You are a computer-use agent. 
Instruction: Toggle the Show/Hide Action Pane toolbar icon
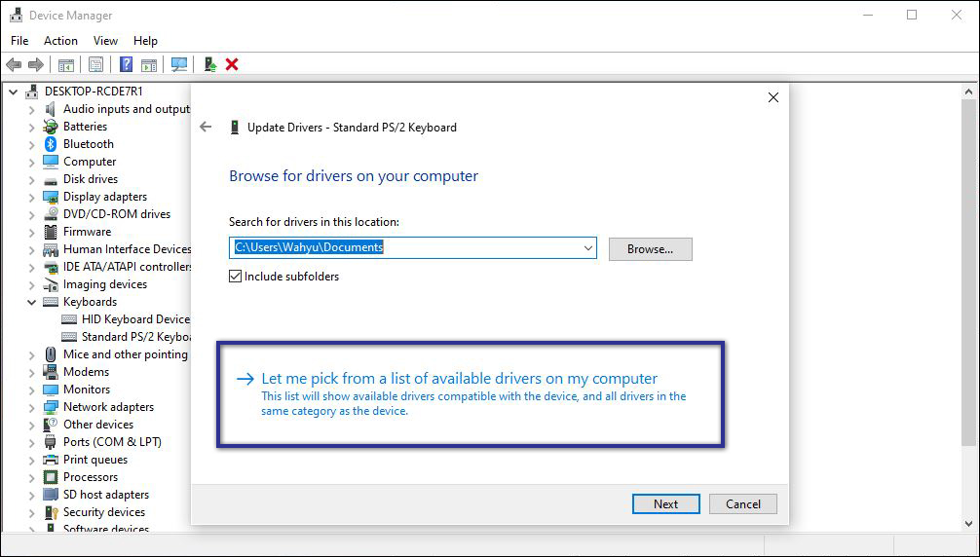point(149,64)
